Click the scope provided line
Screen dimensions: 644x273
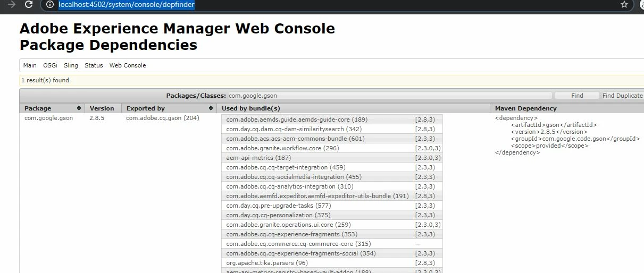(549, 146)
